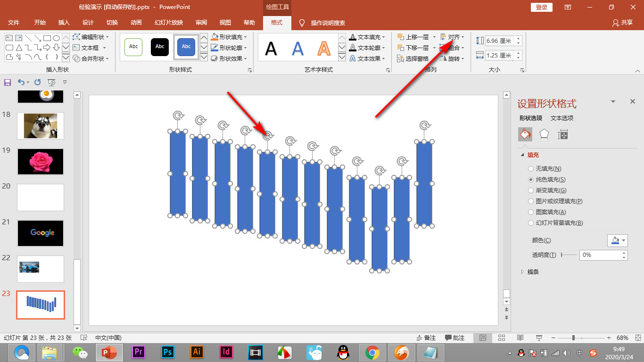Screen dimensions: 644x362
Task: Open the Effects pentagon icon in format pane
Action: [544, 134]
